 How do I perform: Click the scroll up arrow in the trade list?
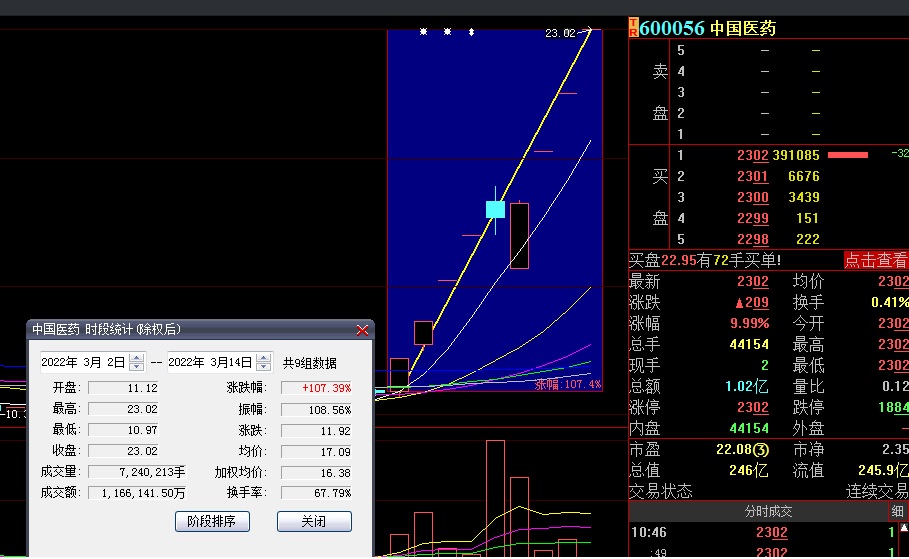coord(903,529)
